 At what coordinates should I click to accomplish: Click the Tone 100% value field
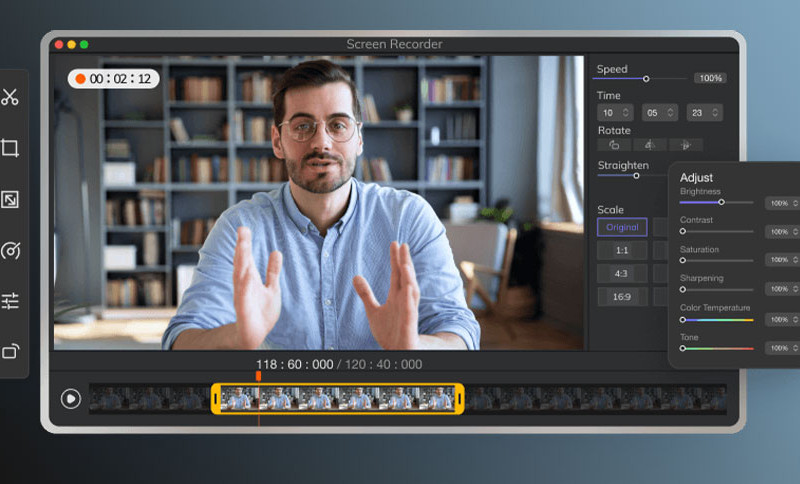(783, 348)
